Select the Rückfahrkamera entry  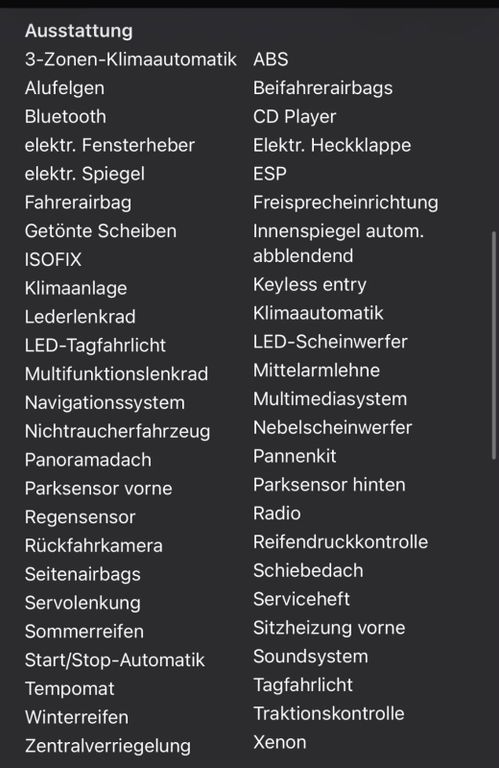pyautogui.click(x=94, y=546)
